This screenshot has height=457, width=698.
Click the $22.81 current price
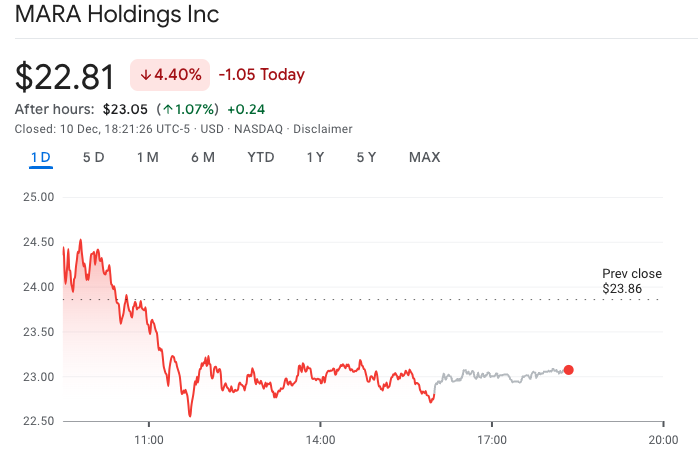[x=66, y=76]
